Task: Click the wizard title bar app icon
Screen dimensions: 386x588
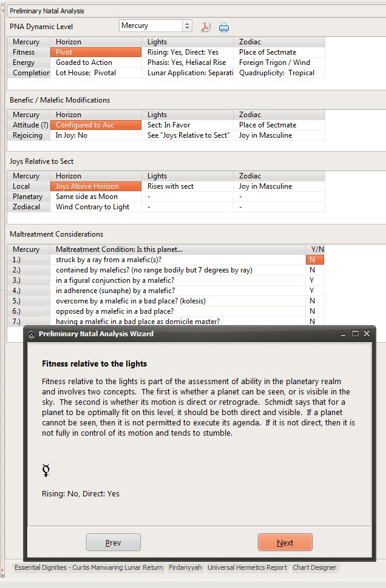Action: (32, 334)
